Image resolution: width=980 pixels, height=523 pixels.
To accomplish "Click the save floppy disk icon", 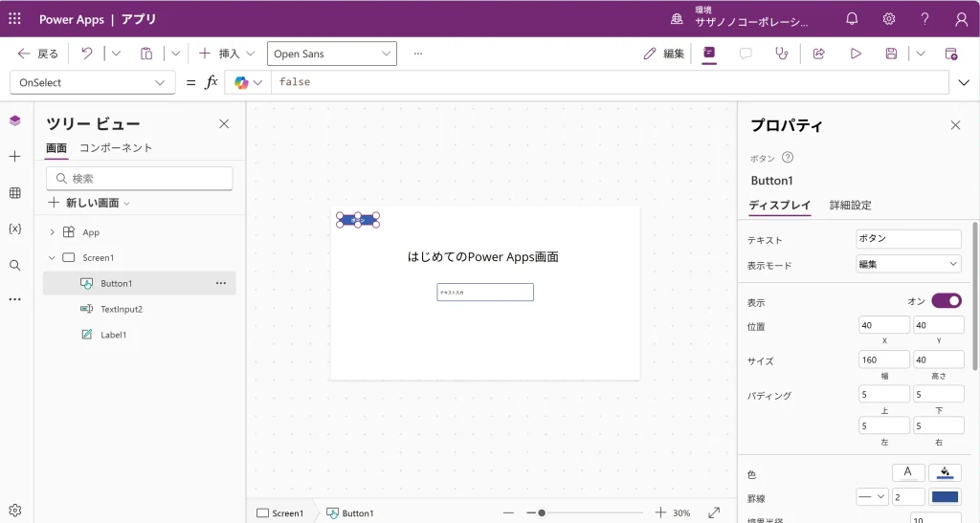I will coord(891,54).
